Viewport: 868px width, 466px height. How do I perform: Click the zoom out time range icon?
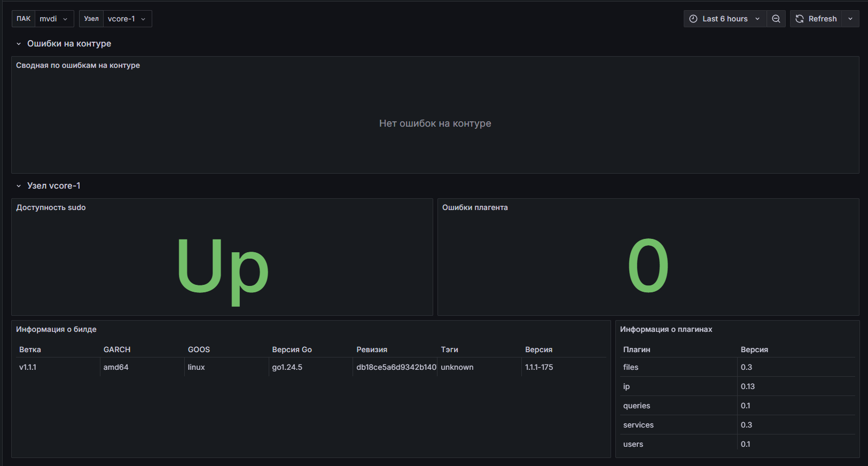click(x=776, y=19)
